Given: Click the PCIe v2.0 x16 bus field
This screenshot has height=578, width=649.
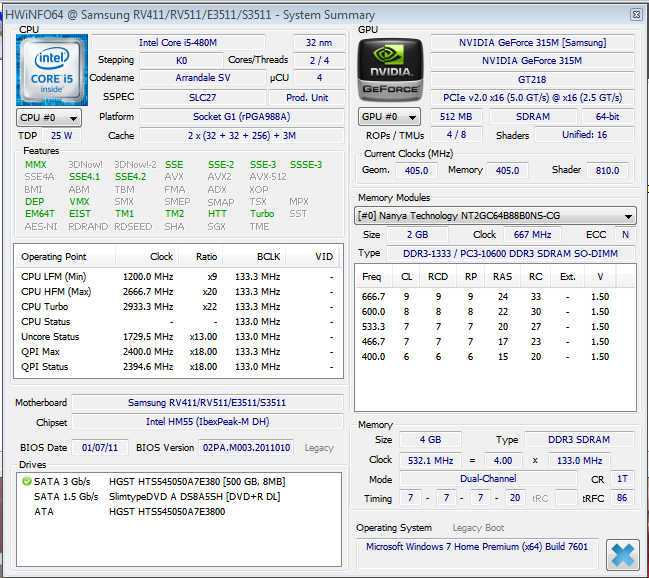Looking at the screenshot, I should [x=532, y=98].
